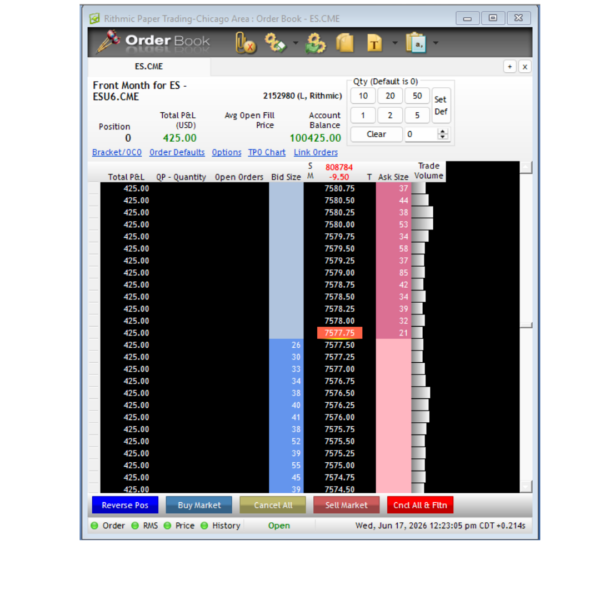The width and height of the screenshot is (600, 600).
Task: Set quantity with the 50 button
Action: click(417, 96)
